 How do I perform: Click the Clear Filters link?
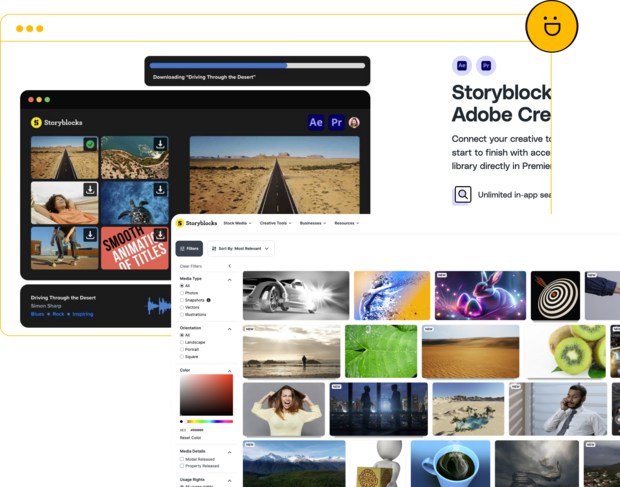click(x=191, y=266)
